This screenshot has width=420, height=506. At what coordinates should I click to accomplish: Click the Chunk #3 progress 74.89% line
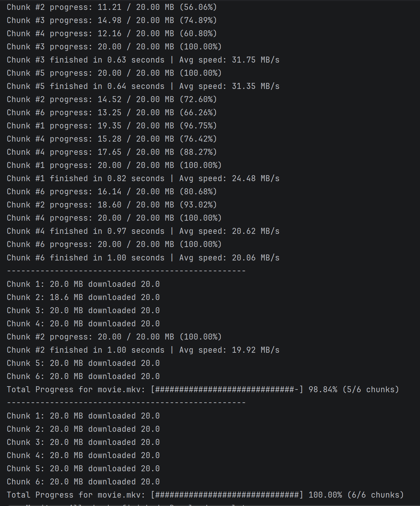click(112, 20)
